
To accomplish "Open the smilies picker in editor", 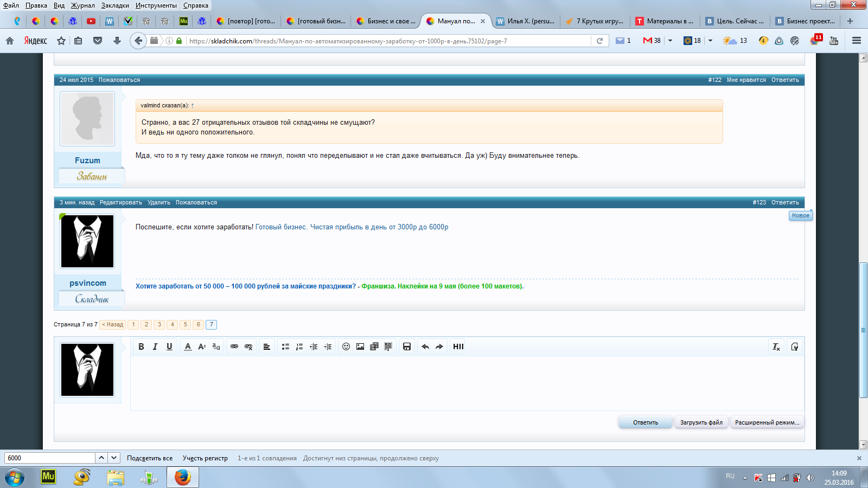I will [x=346, y=346].
